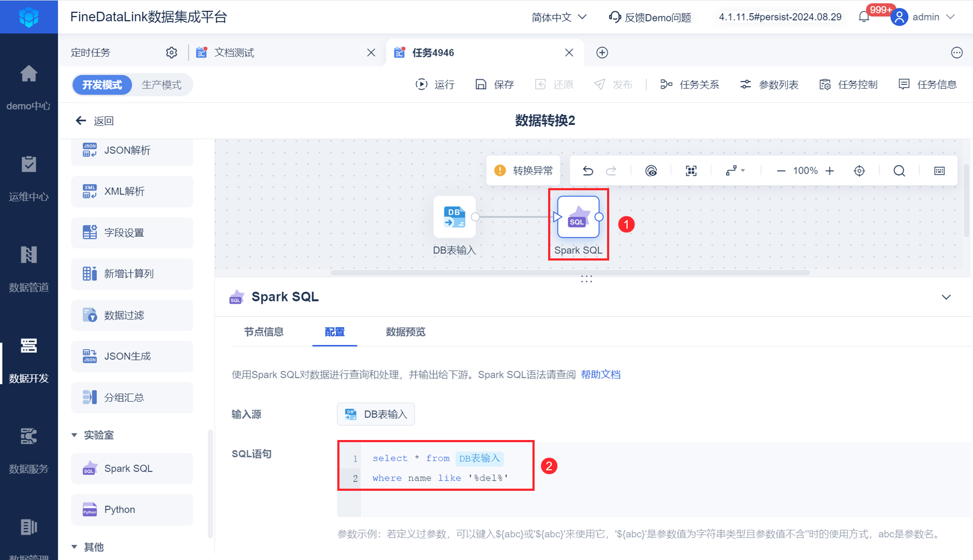Viewport: 973px width, 560px height.
Task: Collapse the Spark SQL config panel
Action: coord(946,297)
